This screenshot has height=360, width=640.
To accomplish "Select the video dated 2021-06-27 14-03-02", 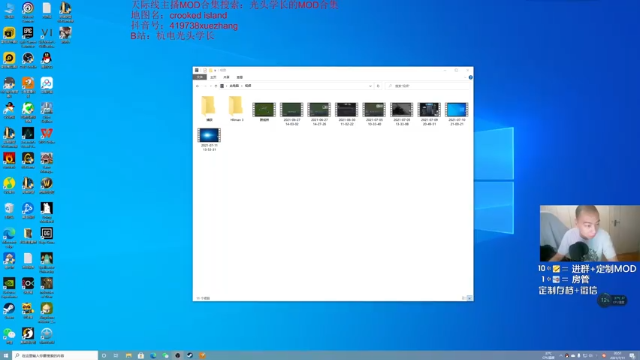I will (x=291, y=113).
